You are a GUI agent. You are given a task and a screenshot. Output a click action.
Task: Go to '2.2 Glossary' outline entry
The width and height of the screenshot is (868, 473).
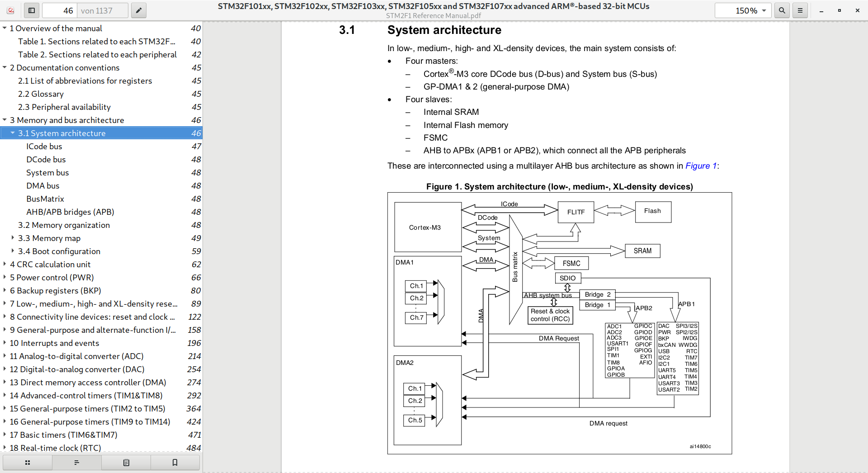pos(101,94)
